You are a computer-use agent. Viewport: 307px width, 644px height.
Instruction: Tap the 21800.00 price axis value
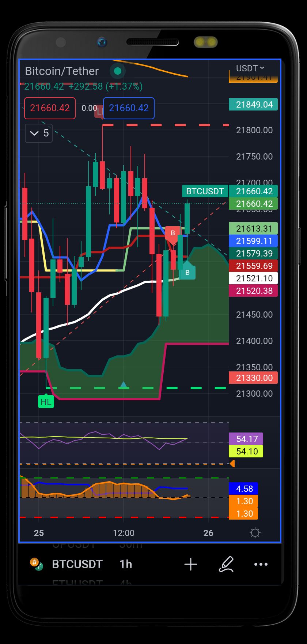[x=254, y=130]
